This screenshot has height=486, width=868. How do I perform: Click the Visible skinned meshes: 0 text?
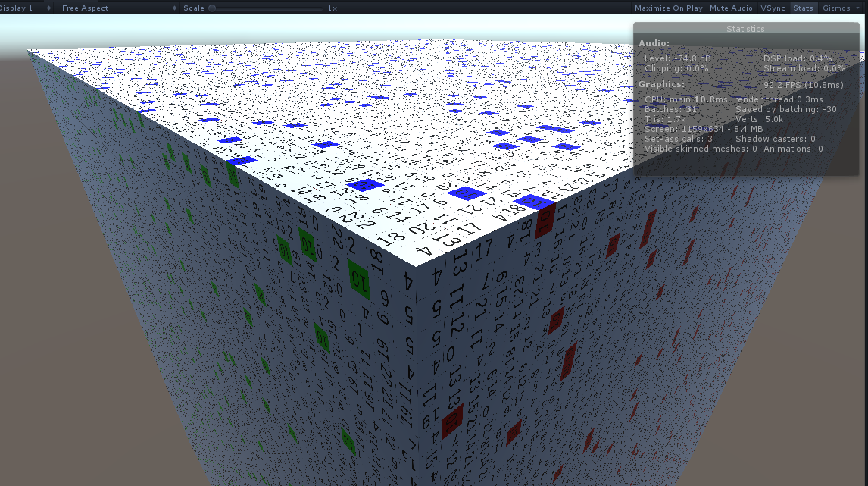[701, 149]
